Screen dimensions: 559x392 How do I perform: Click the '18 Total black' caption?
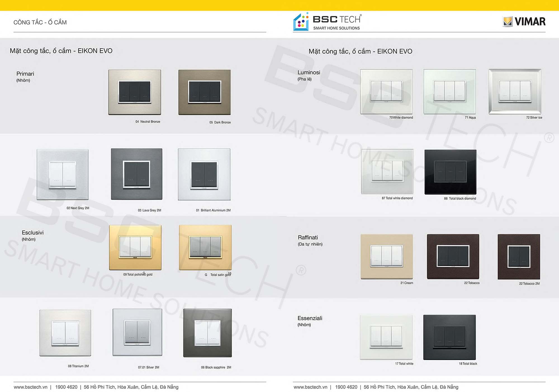[x=468, y=364]
